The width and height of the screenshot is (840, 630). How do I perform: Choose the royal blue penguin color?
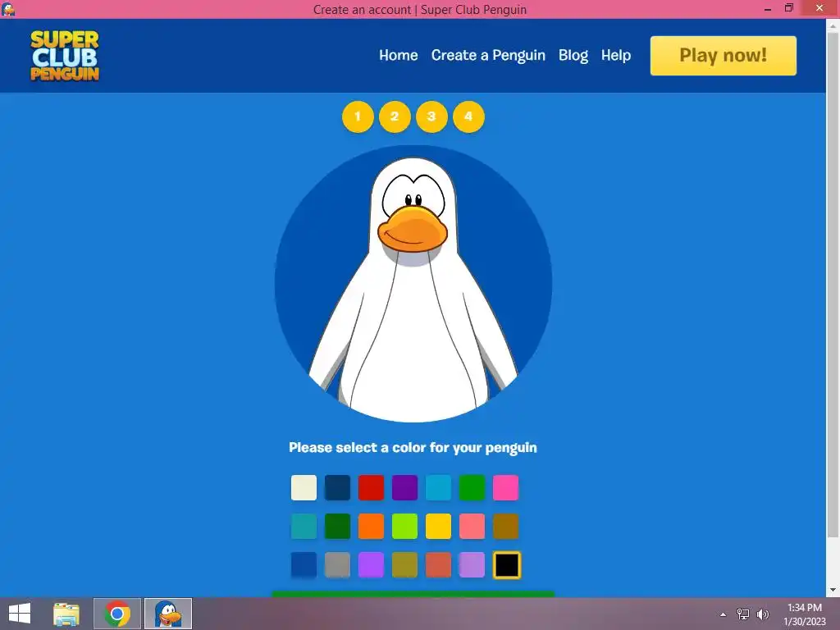click(x=304, y=565)
